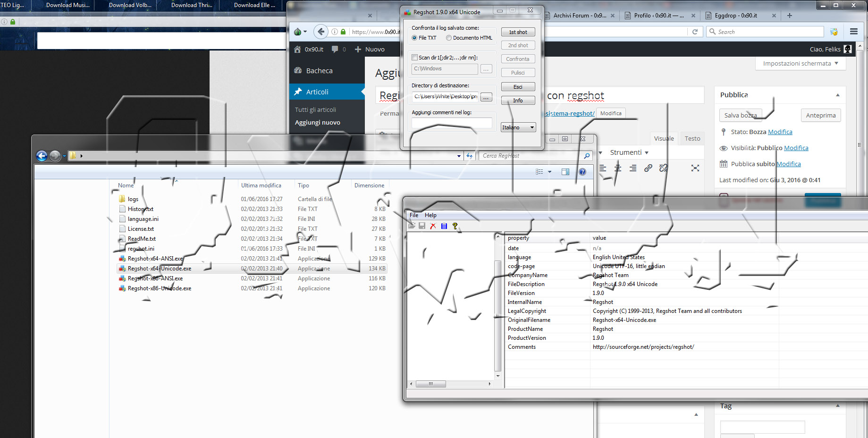Switch to the Visuale editor tab
868x438 pixels.
click(x=664, y=138)
